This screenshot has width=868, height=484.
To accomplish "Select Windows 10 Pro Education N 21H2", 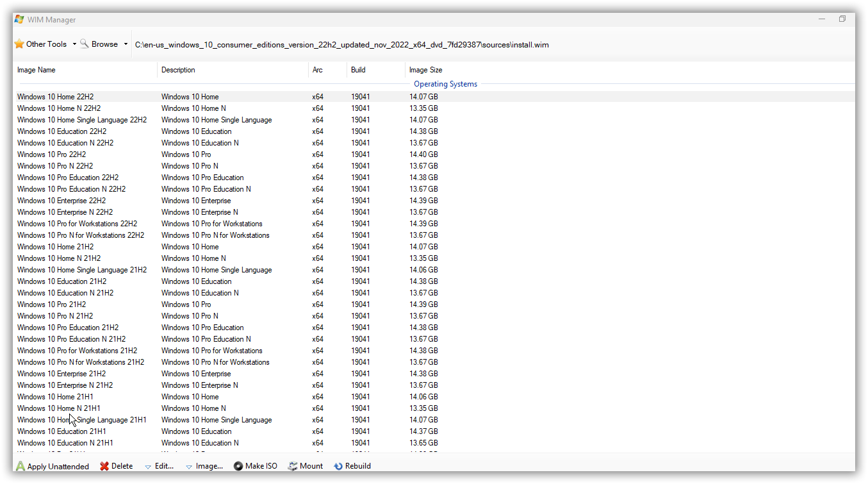I will (x=71, y=339).
